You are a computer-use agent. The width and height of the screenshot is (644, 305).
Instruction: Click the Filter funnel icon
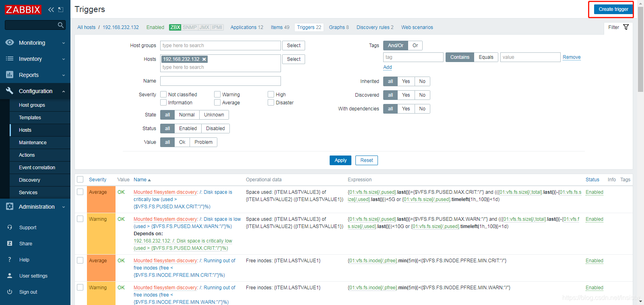point(626,27)
